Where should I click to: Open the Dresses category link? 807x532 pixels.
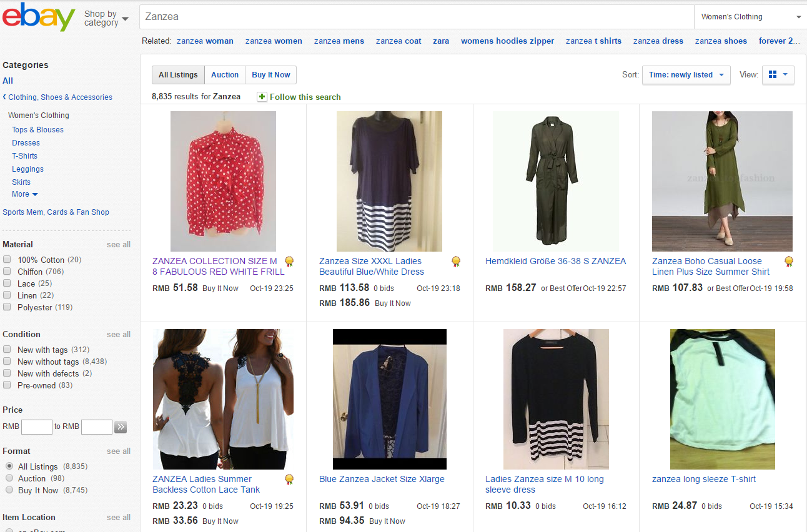coord(26,143)
